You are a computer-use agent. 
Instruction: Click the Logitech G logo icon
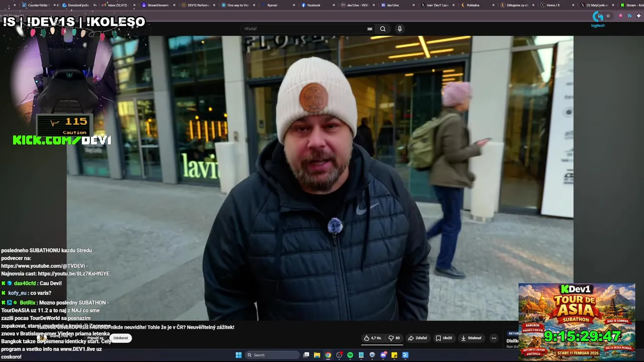(x=598, y=19)
